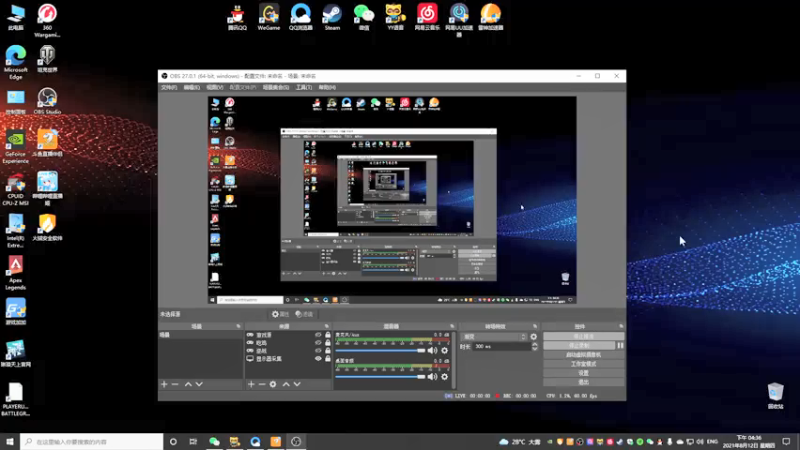Screen dimensions: 800x450
Task: Click the 桌面音频 volume slider
Action: pyautogui.click(x=380, y=377)
